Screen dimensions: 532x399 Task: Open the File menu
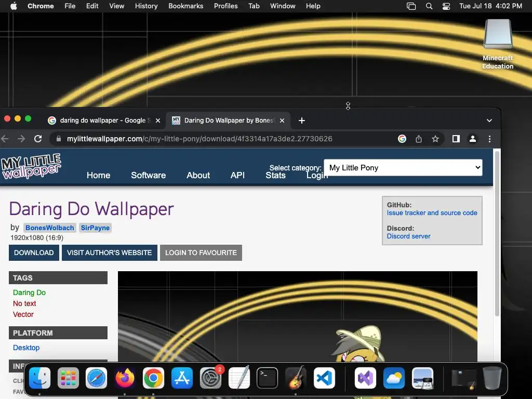[x=70, y=6]
